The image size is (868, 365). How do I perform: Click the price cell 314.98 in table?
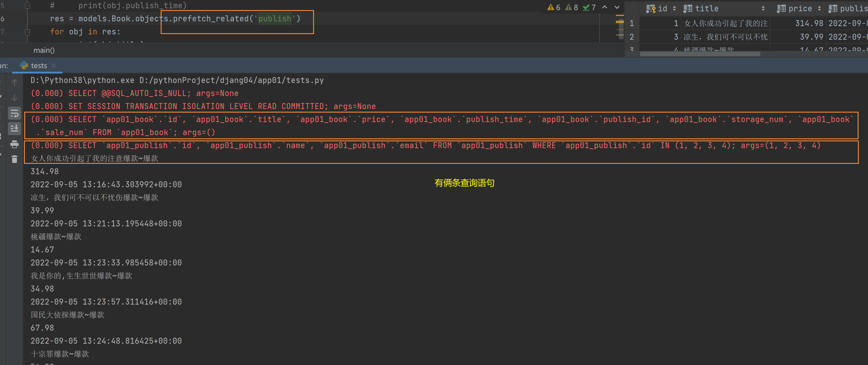pos(798,23)
